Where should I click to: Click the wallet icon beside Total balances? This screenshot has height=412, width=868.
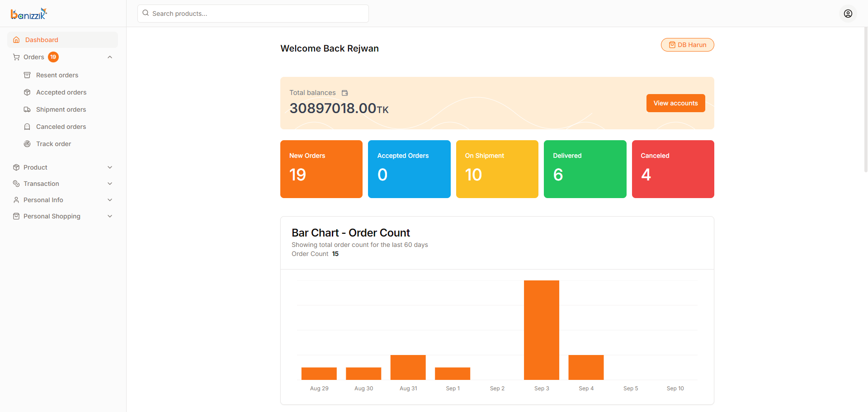[345, 93]
